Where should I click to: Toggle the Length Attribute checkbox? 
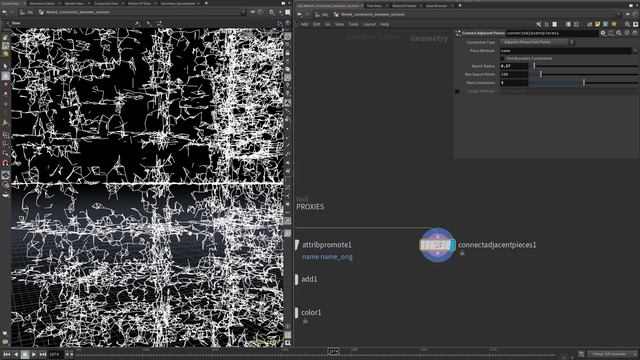pyautogui.click(x=457, y=91)
